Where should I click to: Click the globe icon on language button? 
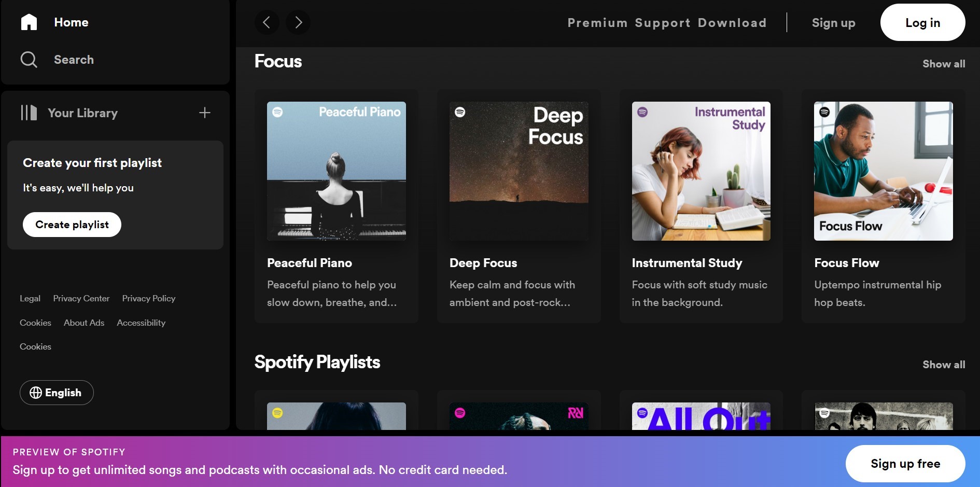click(36, 393)
